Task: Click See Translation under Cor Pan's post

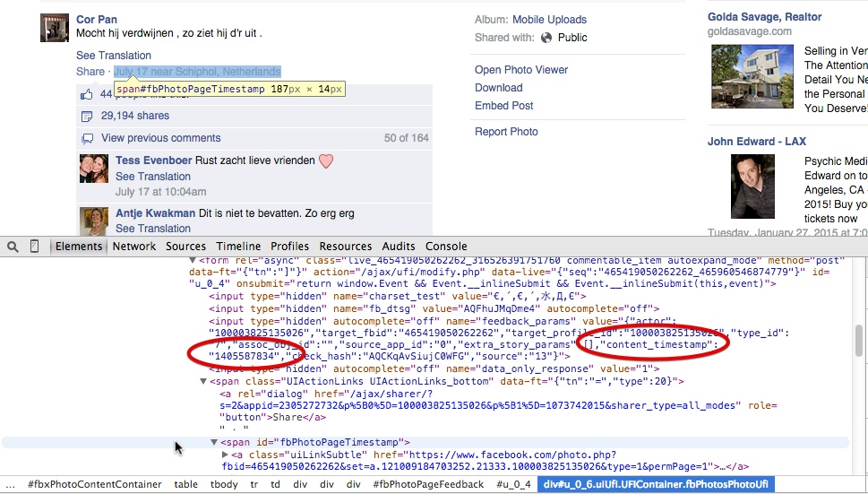Action: [114, 56]
